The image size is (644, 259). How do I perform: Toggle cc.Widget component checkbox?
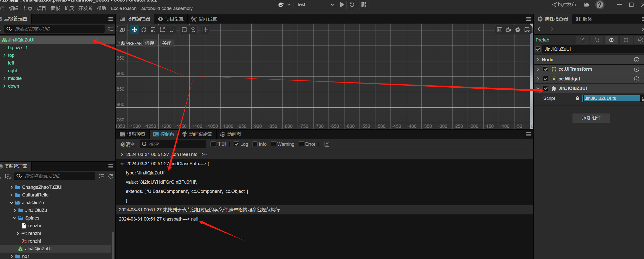[x=546, y=79]
